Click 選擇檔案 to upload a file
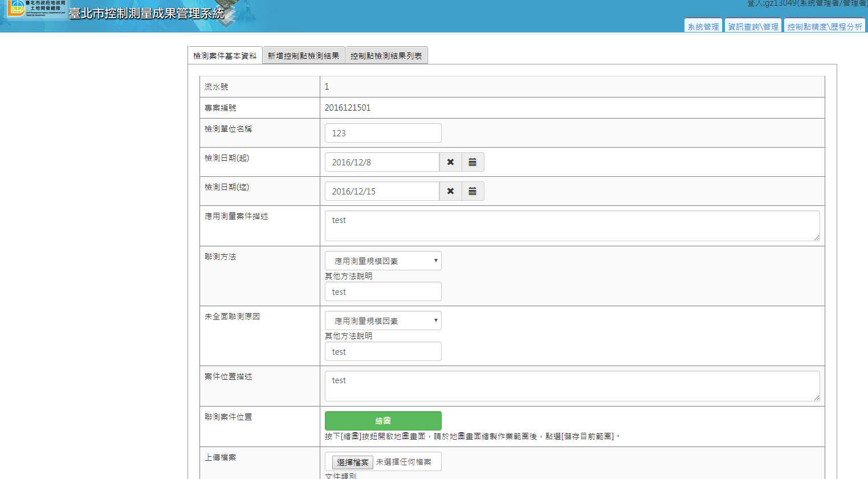868x479 pixels. 352,462
